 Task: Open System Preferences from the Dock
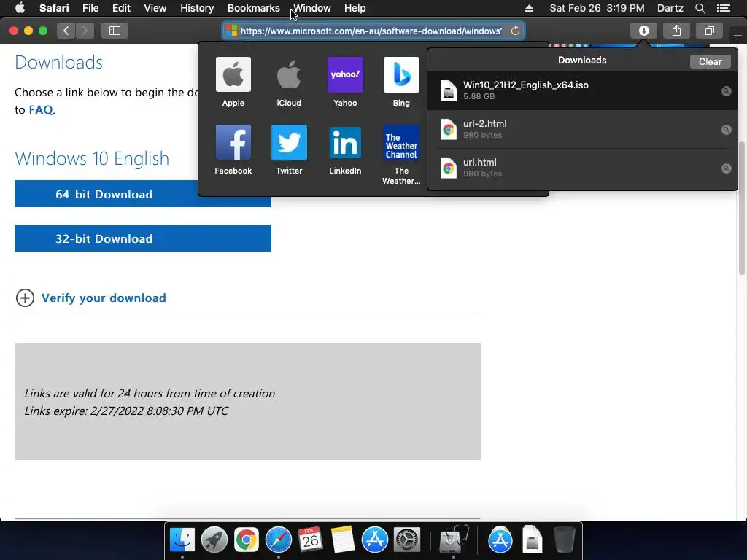[x=406, y=540]
